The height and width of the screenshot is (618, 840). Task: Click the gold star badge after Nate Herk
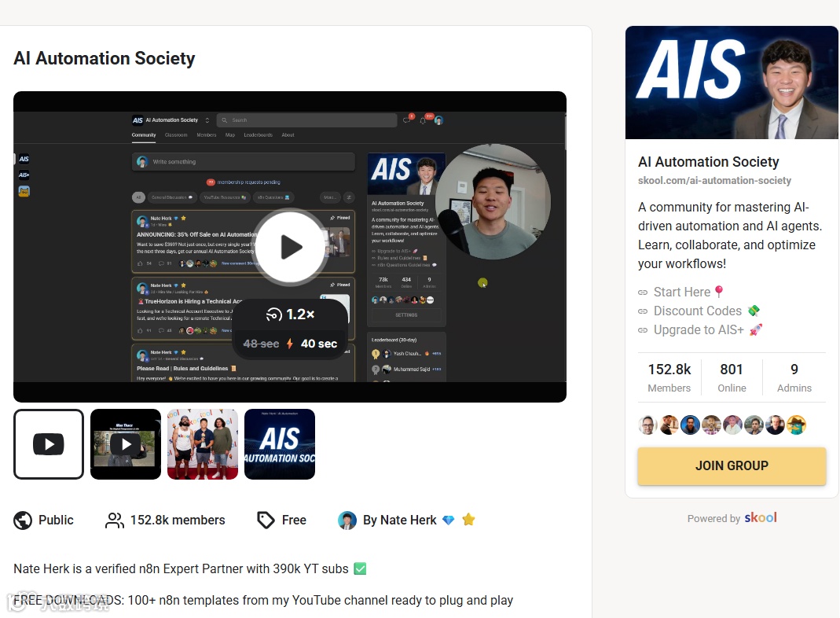tap(469, 520)
